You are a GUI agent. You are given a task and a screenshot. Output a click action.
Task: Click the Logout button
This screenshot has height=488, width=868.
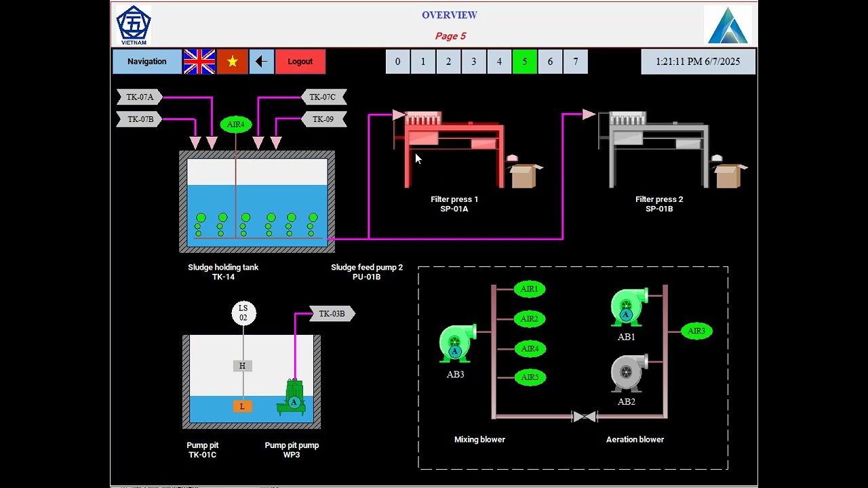300,62
